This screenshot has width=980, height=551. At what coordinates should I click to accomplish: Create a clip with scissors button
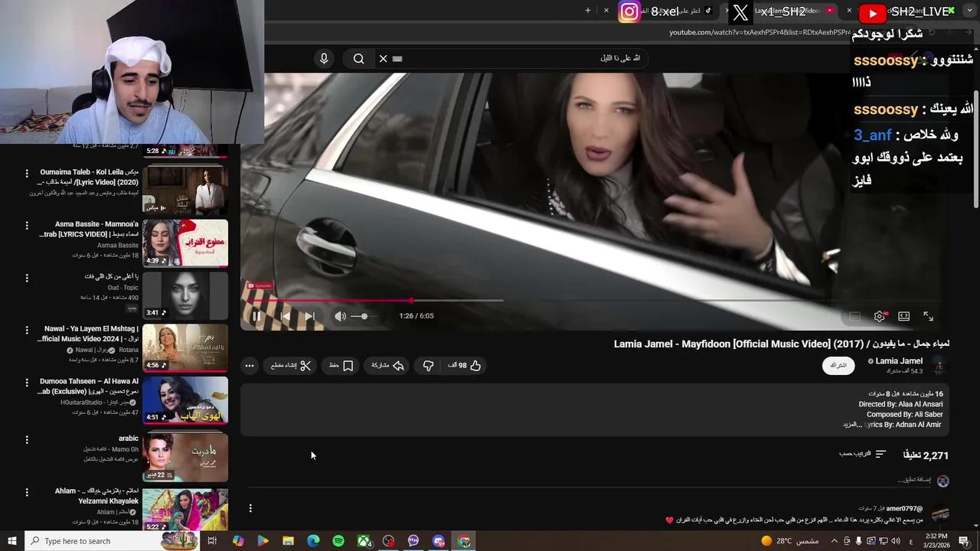click(x=291, y=366)
